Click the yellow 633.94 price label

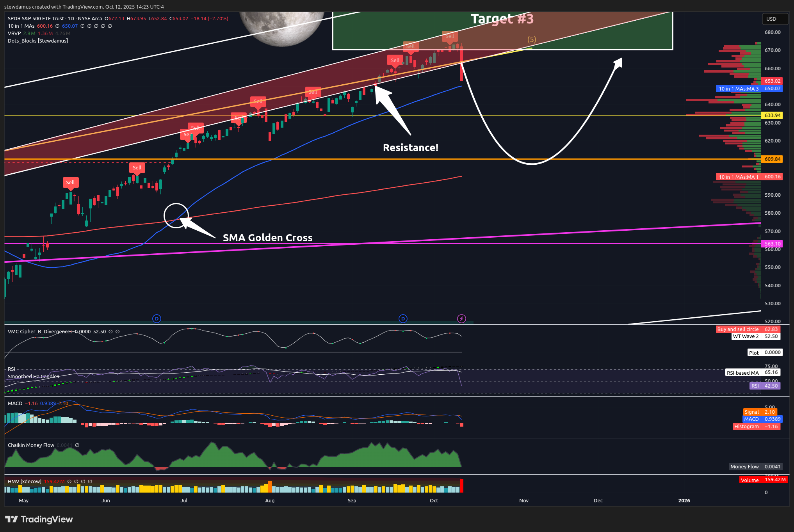pyautogui.click(x=772, y=116)
